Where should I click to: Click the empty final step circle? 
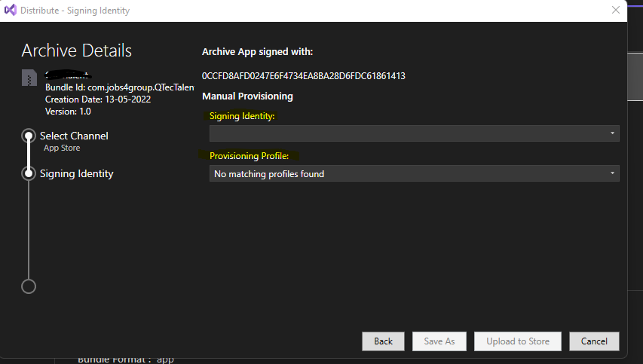(x=29, y=286)
